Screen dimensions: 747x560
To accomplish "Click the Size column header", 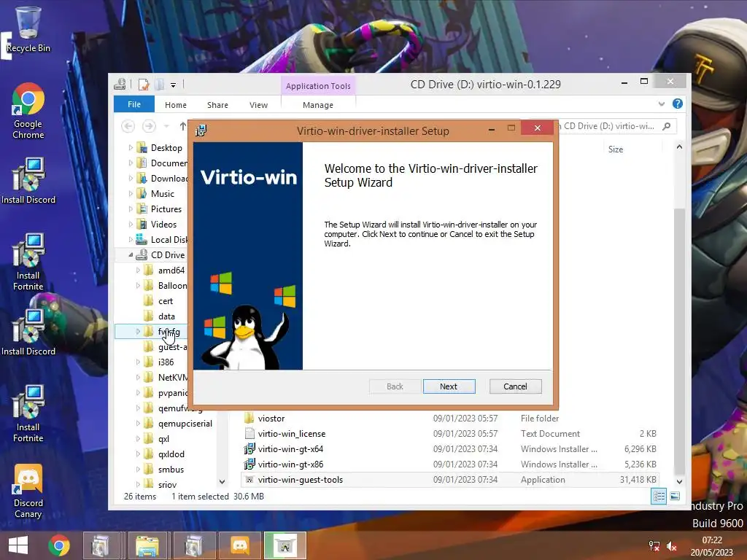I will point(616,149).
